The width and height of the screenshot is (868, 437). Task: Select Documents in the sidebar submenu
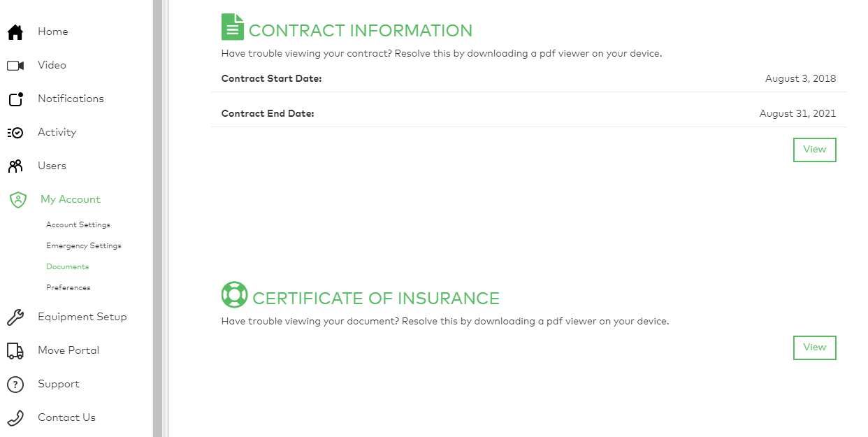click(68, 267)
